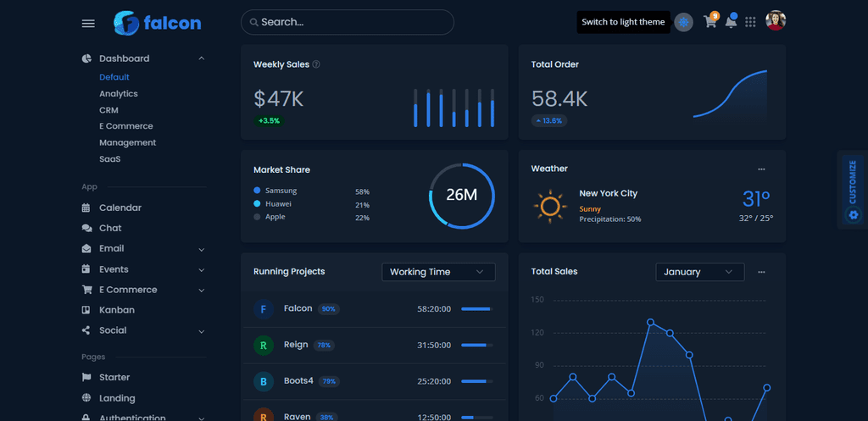
Task: Select the Default dashboard link
Action: click(114, 77)
